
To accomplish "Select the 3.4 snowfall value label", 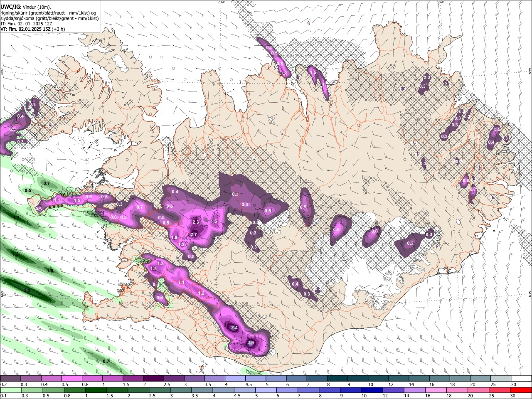I will click(x=234, y=328).
